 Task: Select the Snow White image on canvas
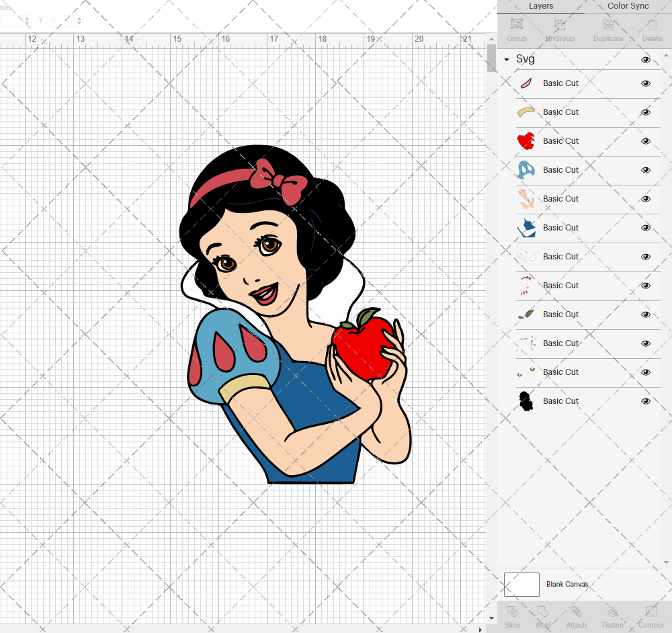[x=295, y=314]
